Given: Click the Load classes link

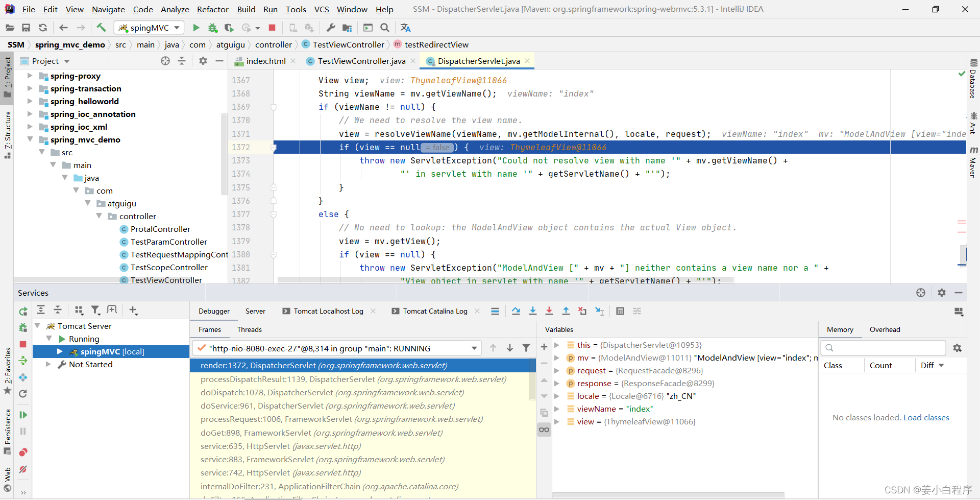Looking at the screenshot, I should (926, 418).
